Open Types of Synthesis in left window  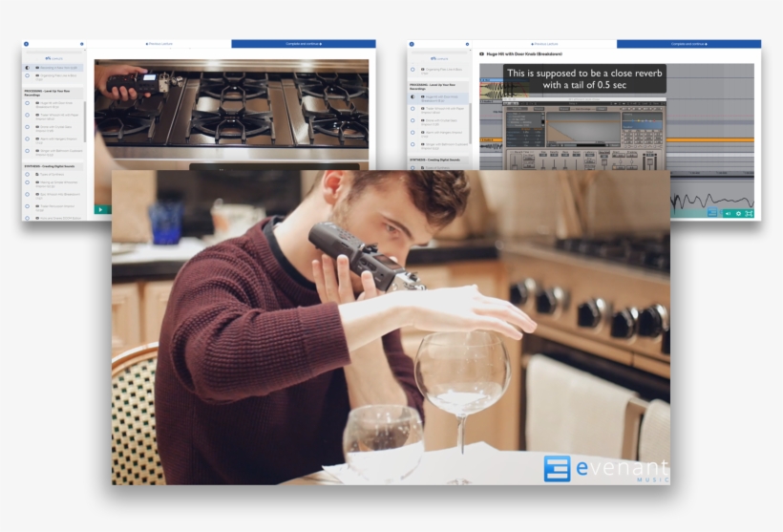[50, 175]
